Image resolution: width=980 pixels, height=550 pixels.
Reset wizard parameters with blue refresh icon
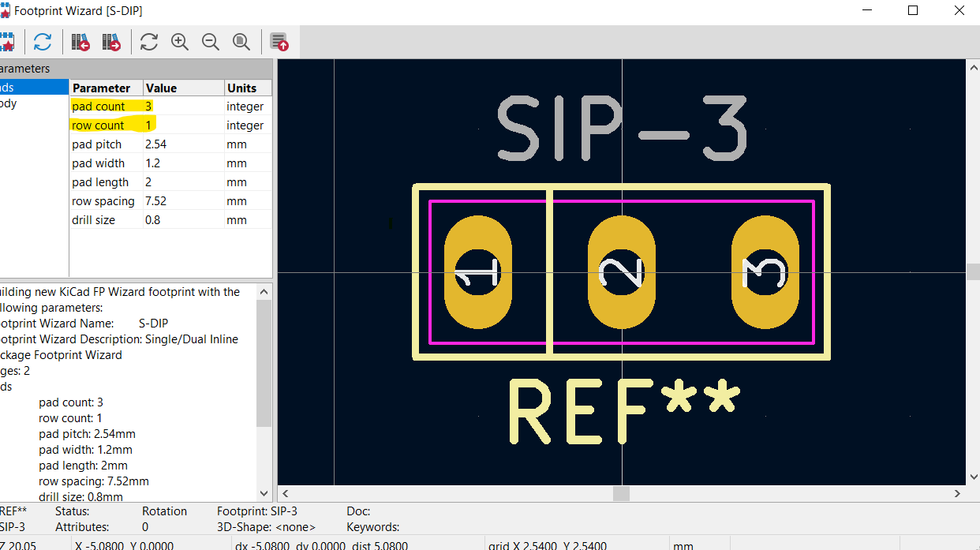pos(42,42)
